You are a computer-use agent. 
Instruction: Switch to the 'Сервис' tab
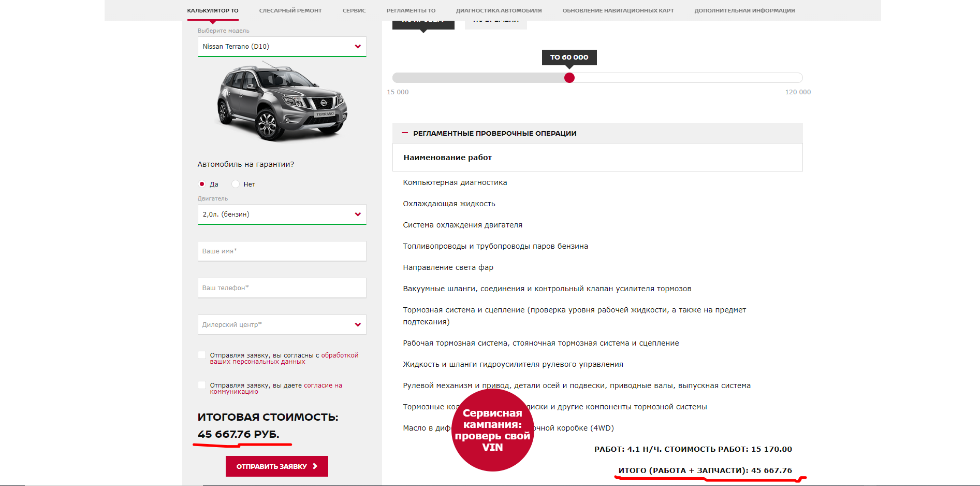click(x=354, y=11)
